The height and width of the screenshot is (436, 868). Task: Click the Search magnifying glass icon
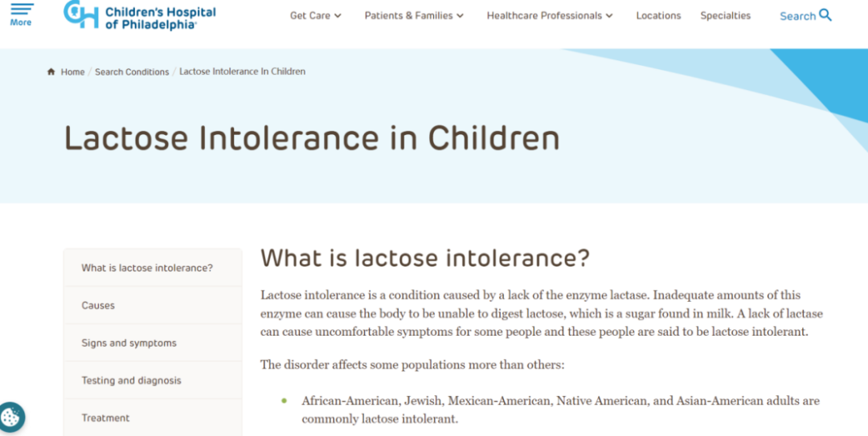825,15
